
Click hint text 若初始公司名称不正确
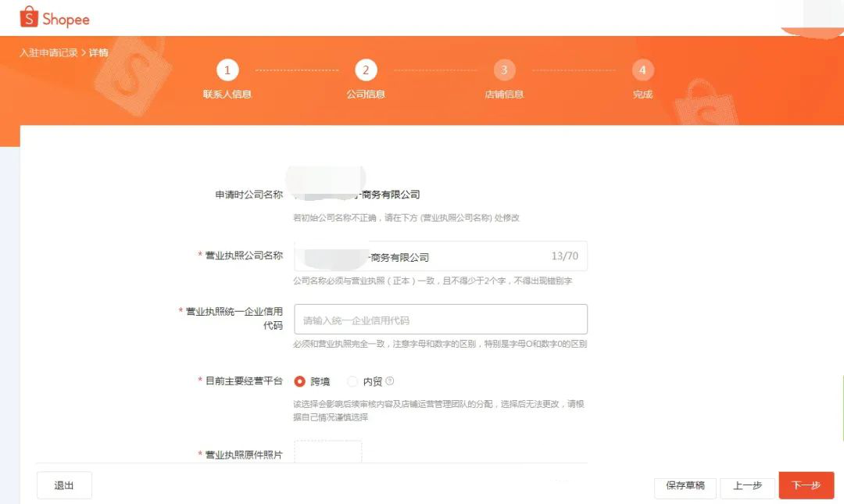pyautogui.click(x=406, y=217)
